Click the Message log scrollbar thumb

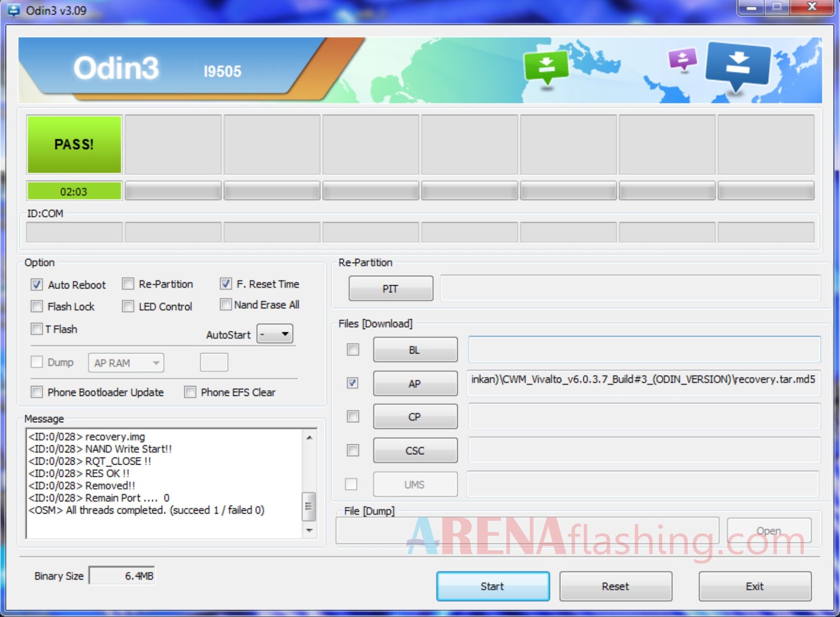point(309,506)
